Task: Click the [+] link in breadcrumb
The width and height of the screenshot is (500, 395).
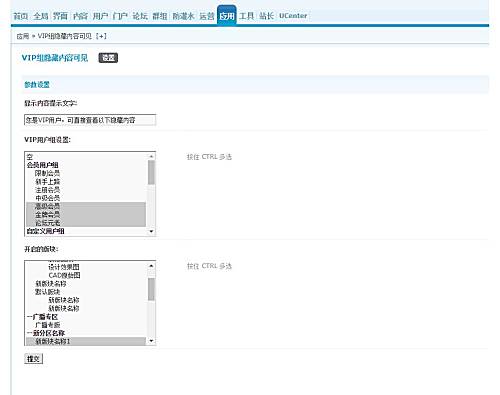Action: pyautogui.click(x=101, y=36)
